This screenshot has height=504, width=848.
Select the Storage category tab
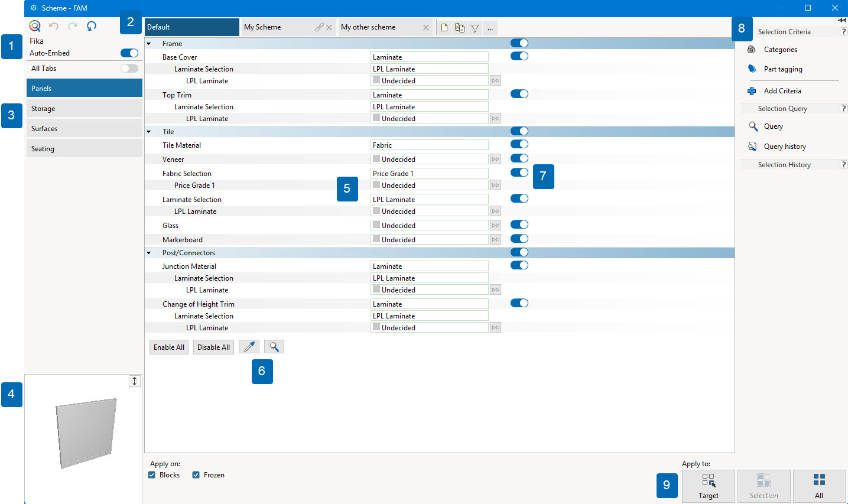(x=85, y=108)
